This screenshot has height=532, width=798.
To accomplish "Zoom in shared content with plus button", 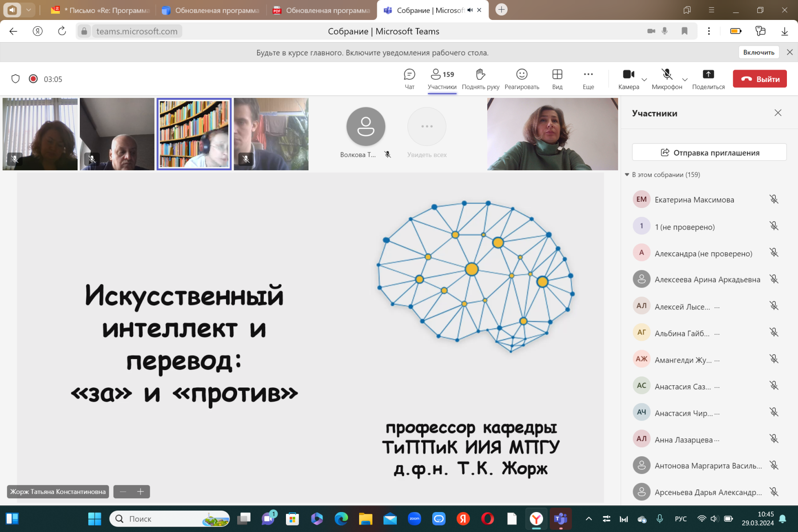I will 141,492.
